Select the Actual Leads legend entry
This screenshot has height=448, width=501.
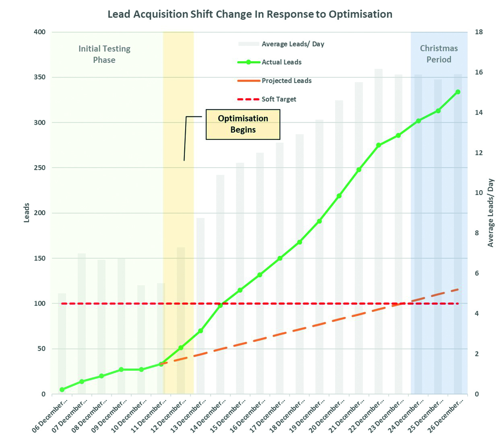(x=269, y=62)
